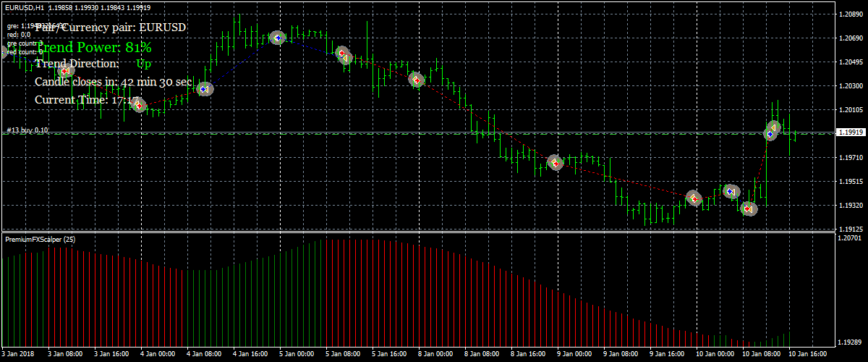The width and height of the screenshot is (868, 362).
Task: Click the 3 Jan 08:00 time label
Action: point(65,355)
